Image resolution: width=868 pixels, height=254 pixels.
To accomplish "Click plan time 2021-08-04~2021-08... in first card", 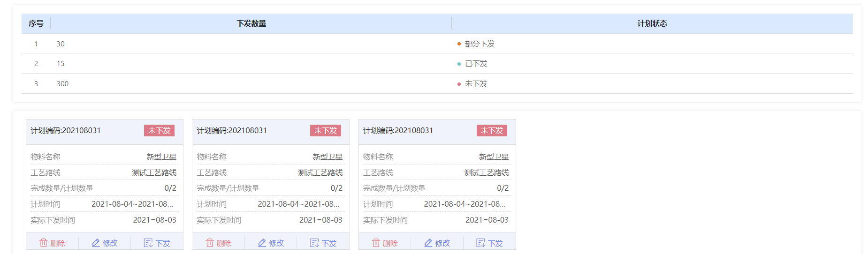I will (x=132, y=204).
